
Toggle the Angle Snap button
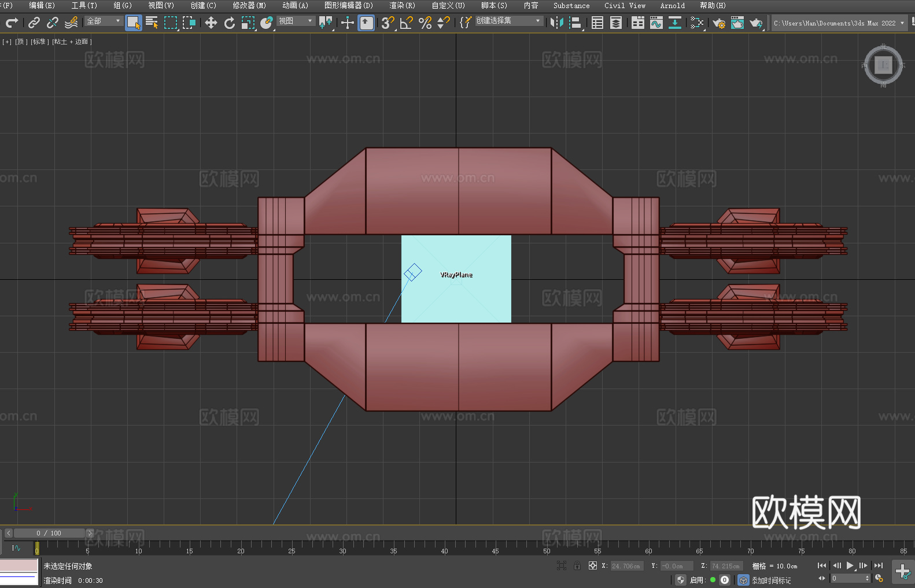point(406,23)
